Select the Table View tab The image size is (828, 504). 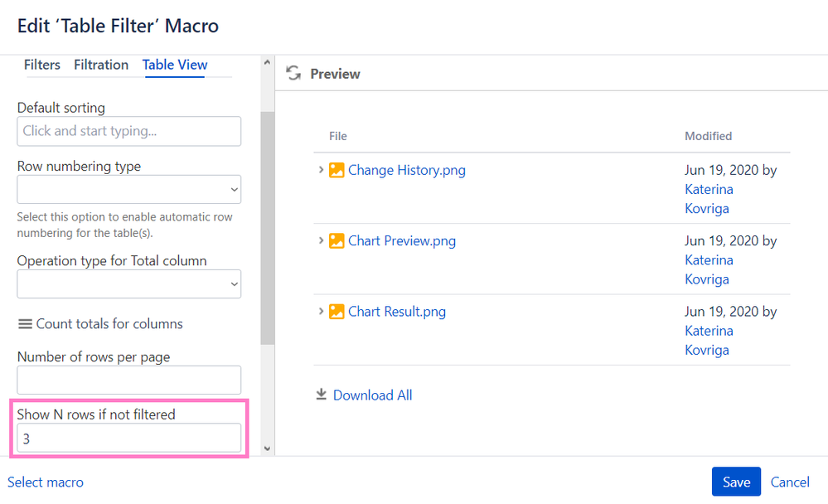pos(175,65)
